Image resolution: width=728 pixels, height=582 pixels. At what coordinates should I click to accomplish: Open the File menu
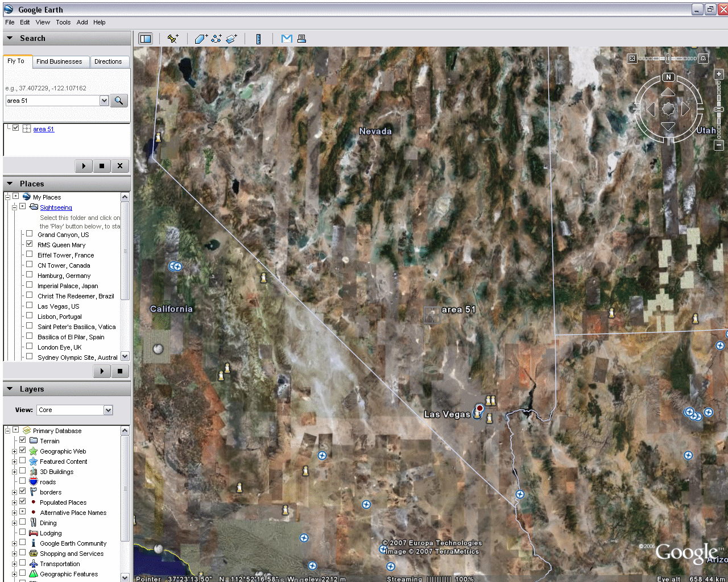click(x=10, y=22)
